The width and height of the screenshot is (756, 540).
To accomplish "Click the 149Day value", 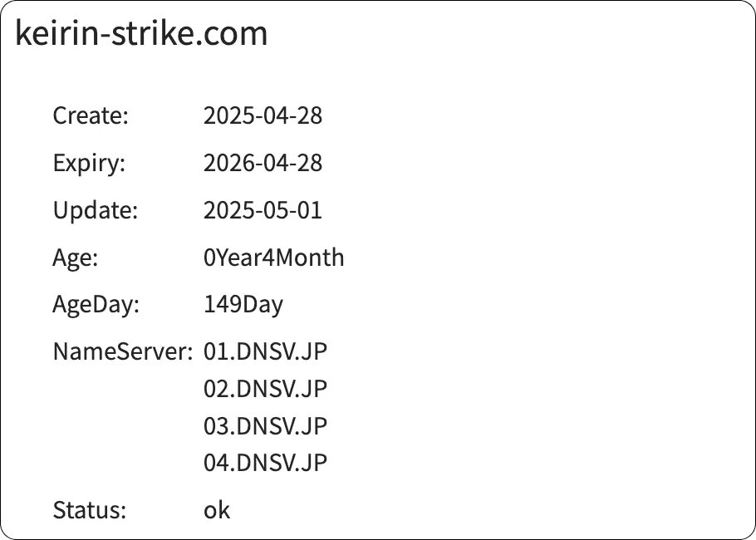I will pos(243,304).
